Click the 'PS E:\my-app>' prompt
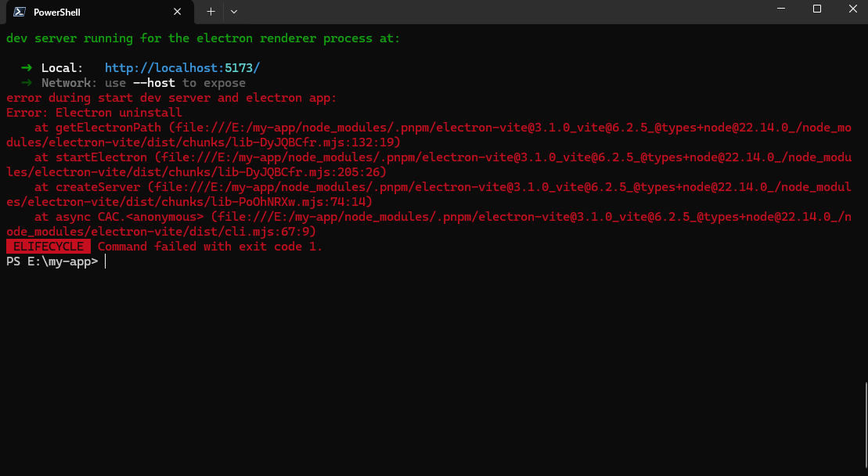This screenshot has width=868, height=476. [52, 261]
